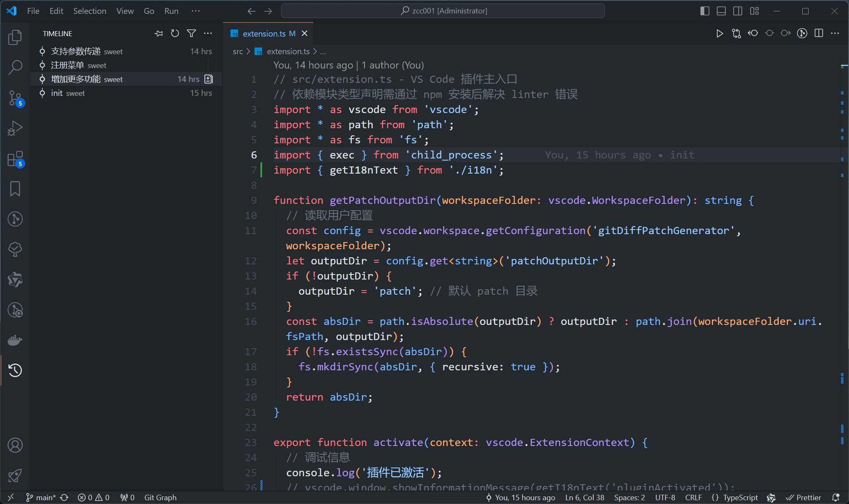Expand the hidden menu bar items ellipsis

pos(196,11)
